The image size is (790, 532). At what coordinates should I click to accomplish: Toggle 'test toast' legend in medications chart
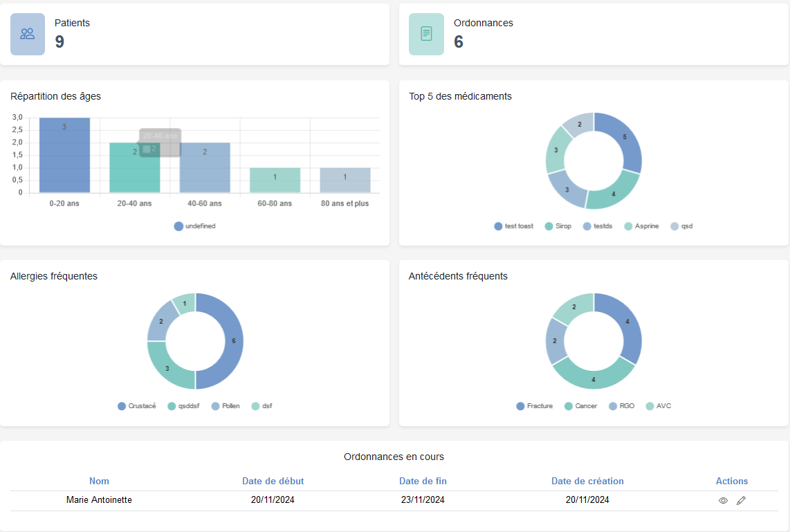(513, 226)
